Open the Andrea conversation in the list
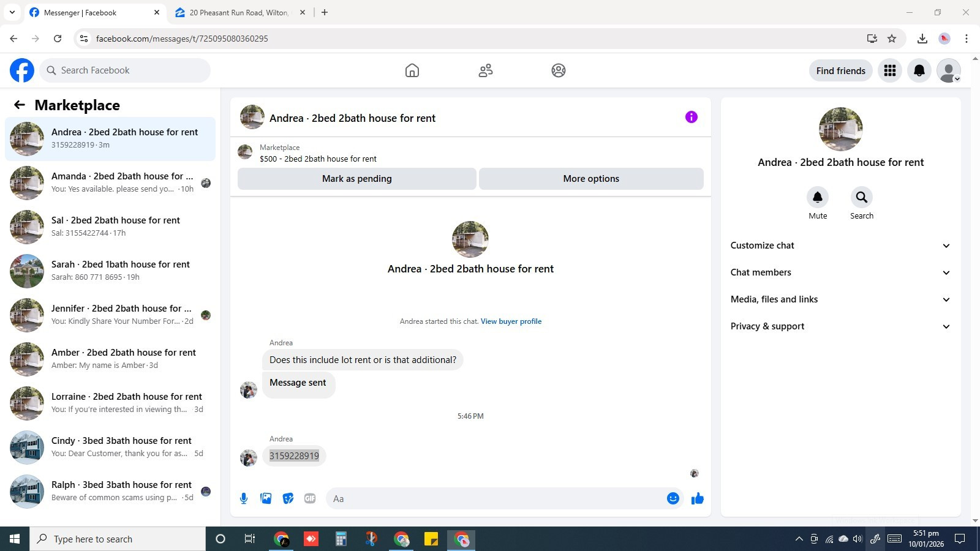The image size is (980, 551). 110,139
